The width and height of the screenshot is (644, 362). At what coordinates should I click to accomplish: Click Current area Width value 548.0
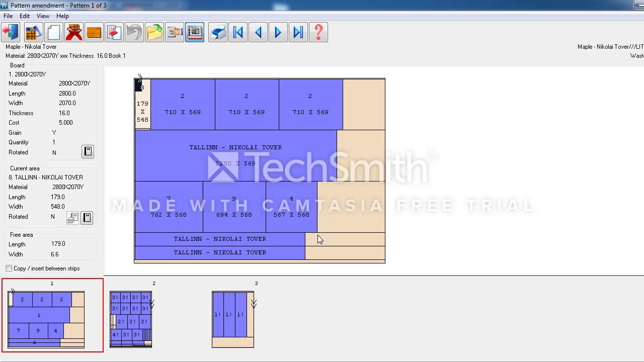[58, 207]
